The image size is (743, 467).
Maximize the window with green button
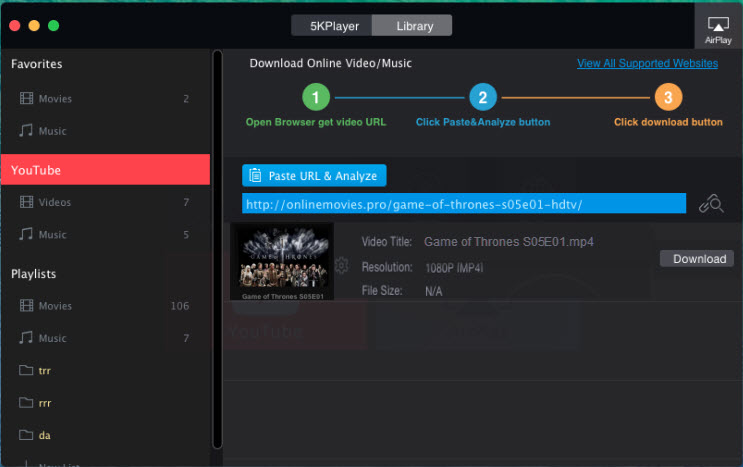pyautogui.click(x=54, y=26)
